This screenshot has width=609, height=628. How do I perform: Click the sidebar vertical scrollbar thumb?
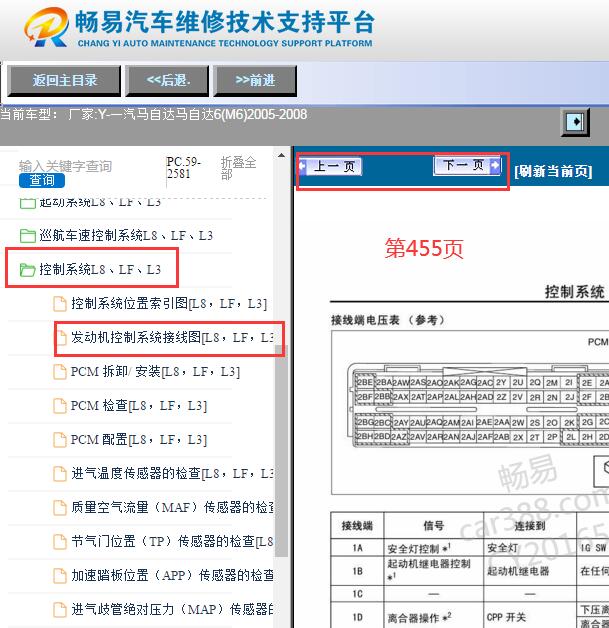pos(281,450)
